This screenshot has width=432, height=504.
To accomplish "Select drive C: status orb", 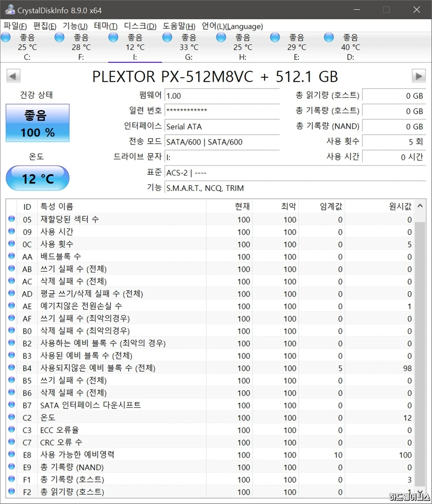I will (x=6, y=38).
